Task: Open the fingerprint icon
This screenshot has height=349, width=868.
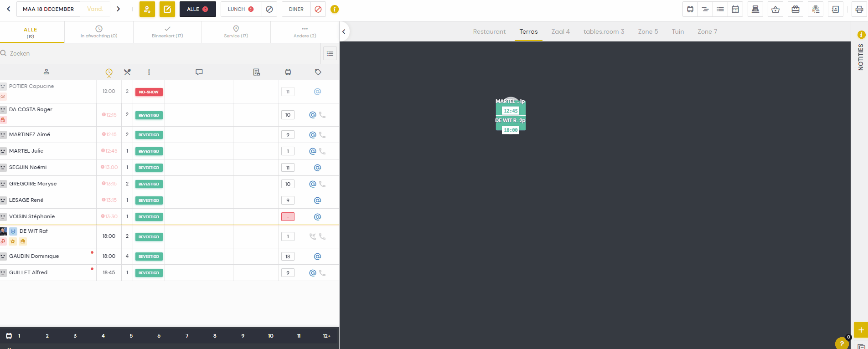Action: (x=816, y=9)
